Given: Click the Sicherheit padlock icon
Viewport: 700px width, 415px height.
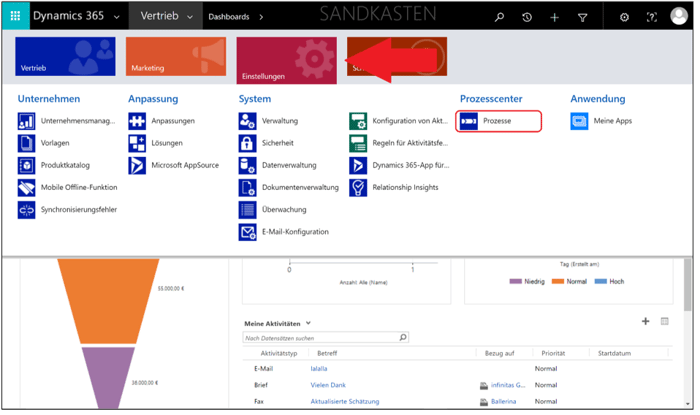Looking at the screenshot, I should pos(247,143).
